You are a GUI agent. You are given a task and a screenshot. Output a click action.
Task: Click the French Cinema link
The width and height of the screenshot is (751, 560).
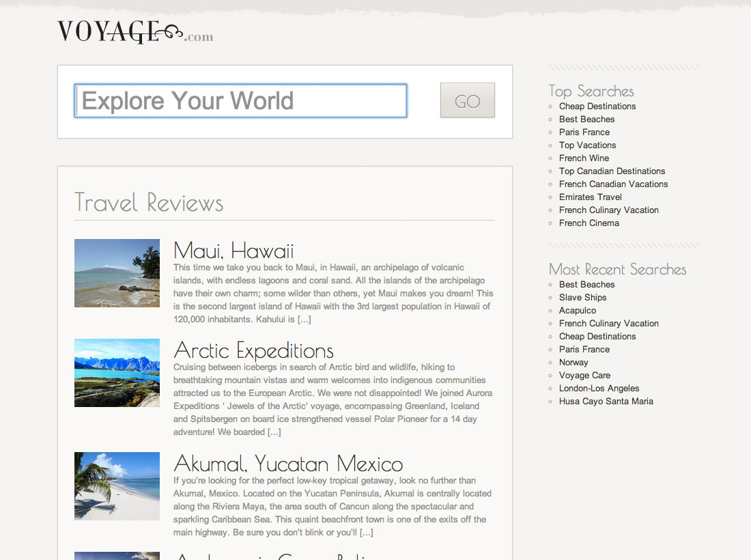(x=589, y=223)
